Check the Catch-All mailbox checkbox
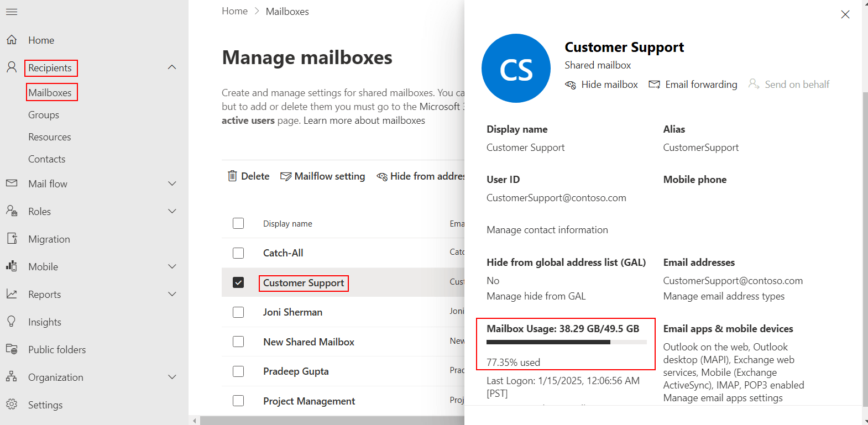868x425 pixels. (x=238, y=253)
